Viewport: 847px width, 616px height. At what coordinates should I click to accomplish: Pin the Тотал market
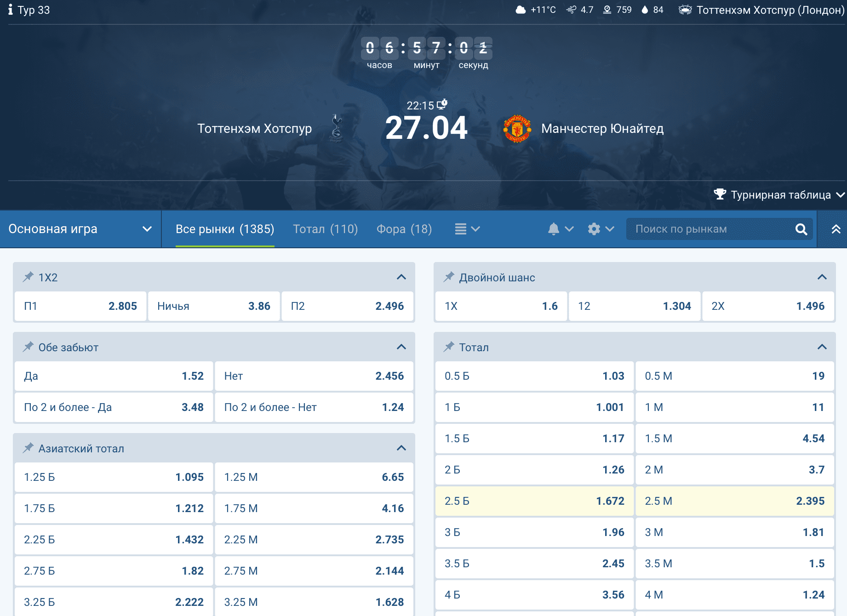[449, 347]
